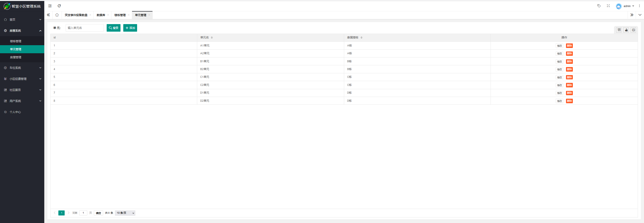Click 修改 for C2单元 row
The height and width of the screenshot is (223, 644).
pyautogui.click(x=559, y=85)
